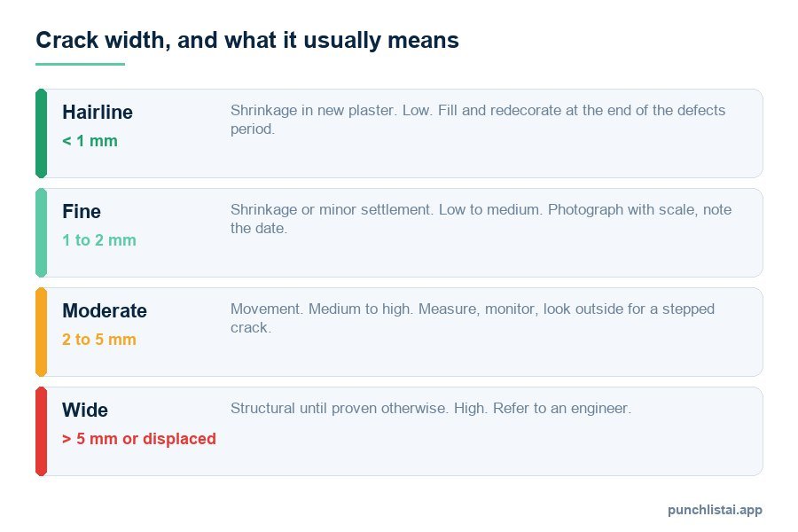This screenshot has width=798, height=532.
Task: Click the green underline beneath the title
Action: tap(80, 64)
